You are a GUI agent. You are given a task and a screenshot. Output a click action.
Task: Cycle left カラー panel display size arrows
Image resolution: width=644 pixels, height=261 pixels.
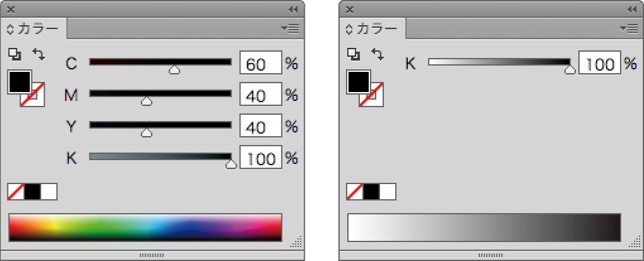(x=10, y=29)
